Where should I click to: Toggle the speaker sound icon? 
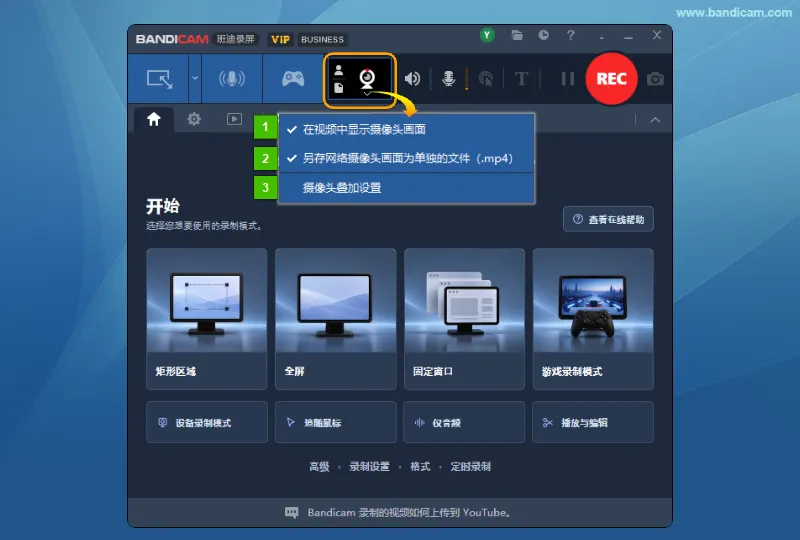coord(412,79)
